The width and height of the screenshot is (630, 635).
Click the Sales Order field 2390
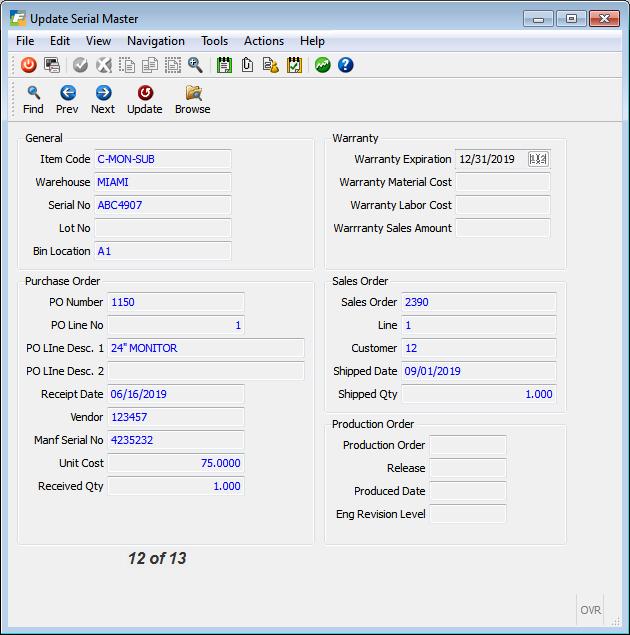[x=479, y=302]
